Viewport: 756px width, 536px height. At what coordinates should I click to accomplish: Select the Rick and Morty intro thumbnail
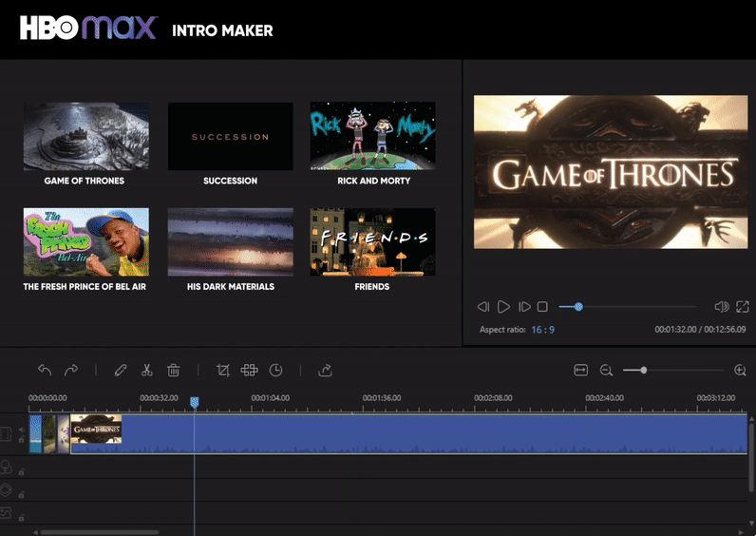372,136
